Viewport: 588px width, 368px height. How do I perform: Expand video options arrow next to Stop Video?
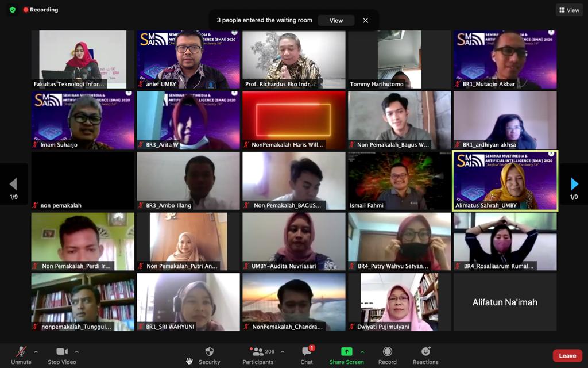coord(77,352)
